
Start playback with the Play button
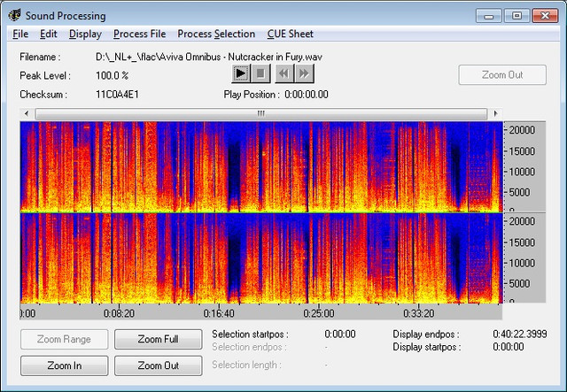pos(241,73)
